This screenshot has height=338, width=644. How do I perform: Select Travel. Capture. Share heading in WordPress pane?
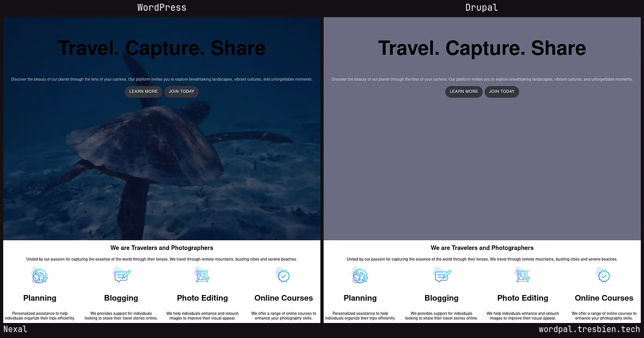pos(162,48)
